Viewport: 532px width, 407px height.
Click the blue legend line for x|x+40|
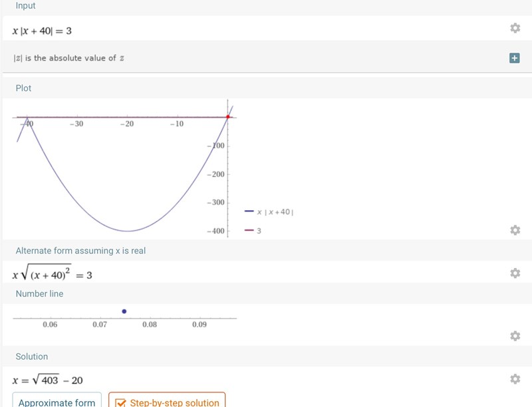point(249,212)
